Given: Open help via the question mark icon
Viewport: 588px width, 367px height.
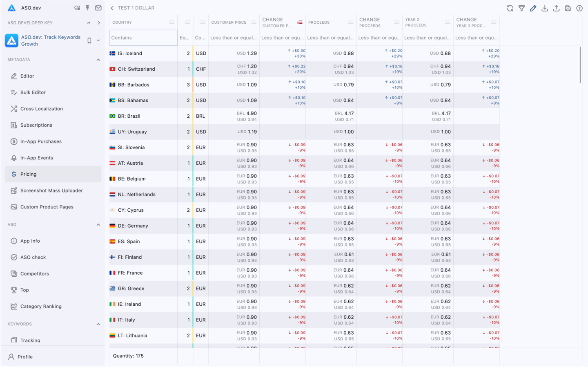Looking at the screenshot, I should pyautogui.click(x=579, y=8).
